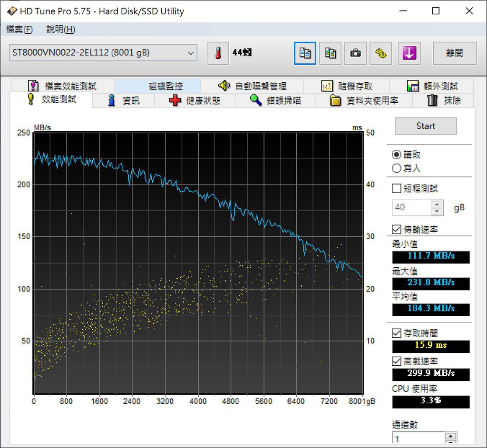The image size is (487, 448).
Task: Increase the short stroke gB value
Action: tap(437, 204)
